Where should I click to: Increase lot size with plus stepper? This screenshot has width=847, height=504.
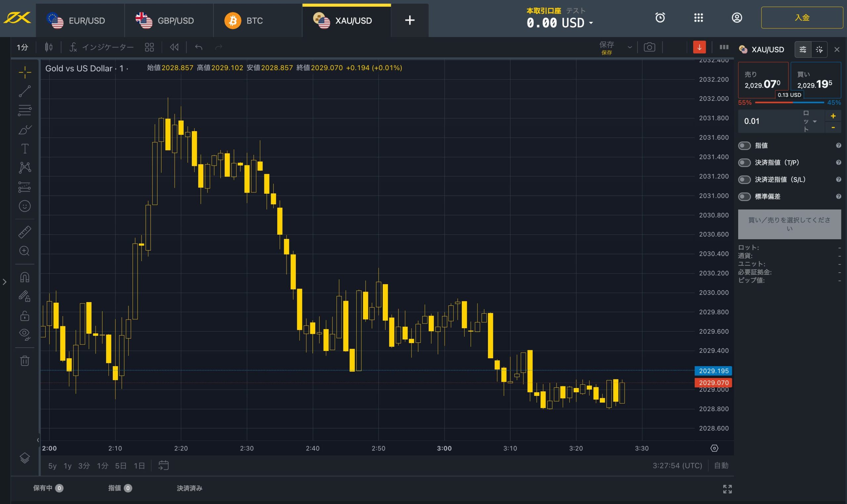pyautogui.click(x=833, y=116)
